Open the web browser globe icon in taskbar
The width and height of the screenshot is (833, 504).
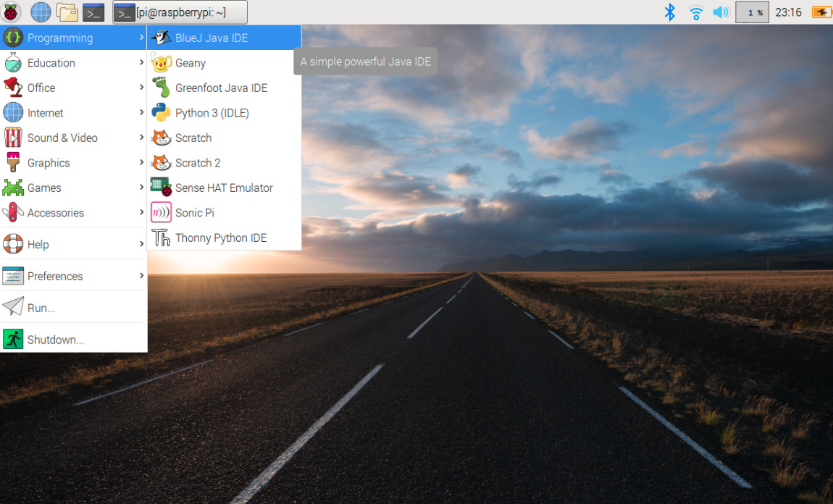[41, 12]
